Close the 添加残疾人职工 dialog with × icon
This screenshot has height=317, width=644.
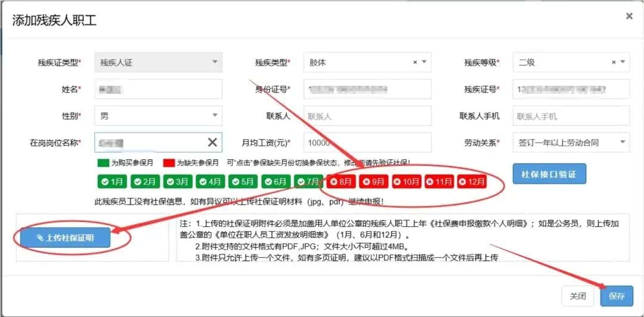coord(629,17)
